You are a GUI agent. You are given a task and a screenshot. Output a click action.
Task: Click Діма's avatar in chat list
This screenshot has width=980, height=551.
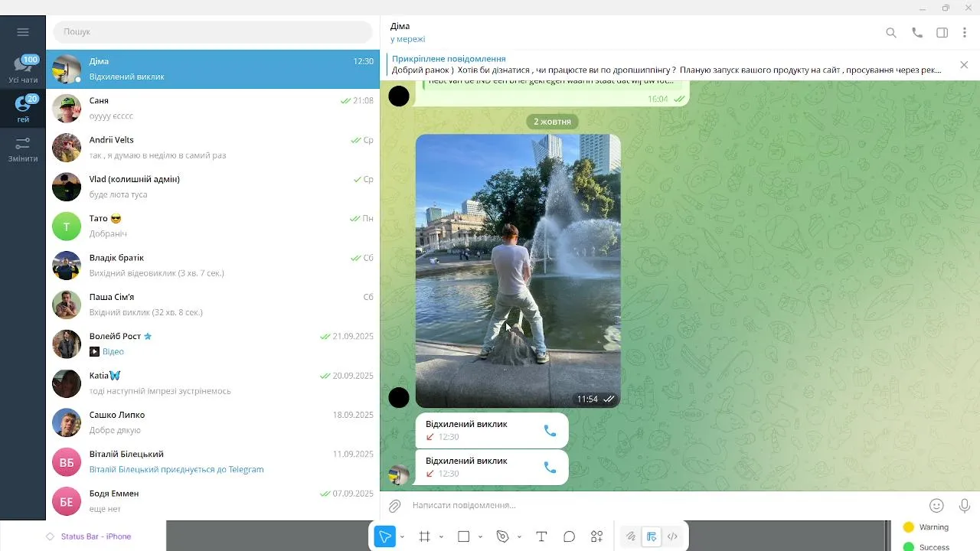click(x=67, y=70)
